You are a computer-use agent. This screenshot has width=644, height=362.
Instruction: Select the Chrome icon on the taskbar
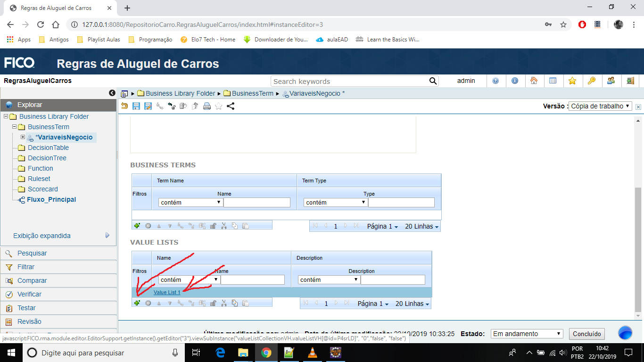[266, 352]
